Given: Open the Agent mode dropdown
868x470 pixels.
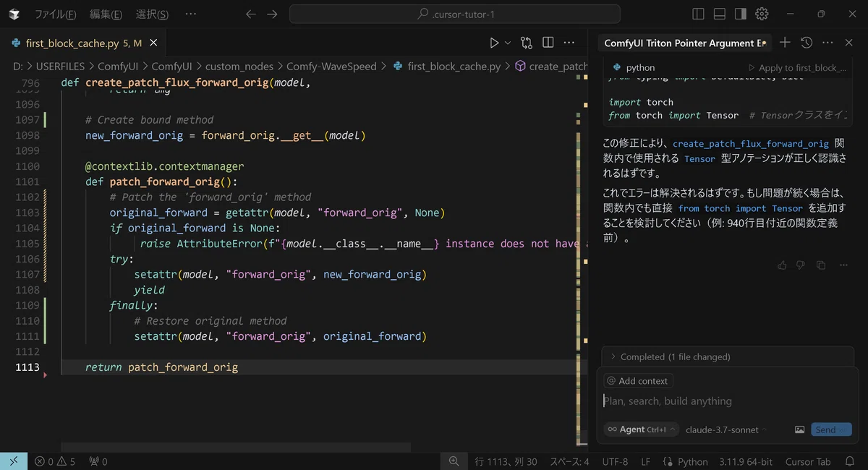Looking at the screenshot, I should click(642, 430).
